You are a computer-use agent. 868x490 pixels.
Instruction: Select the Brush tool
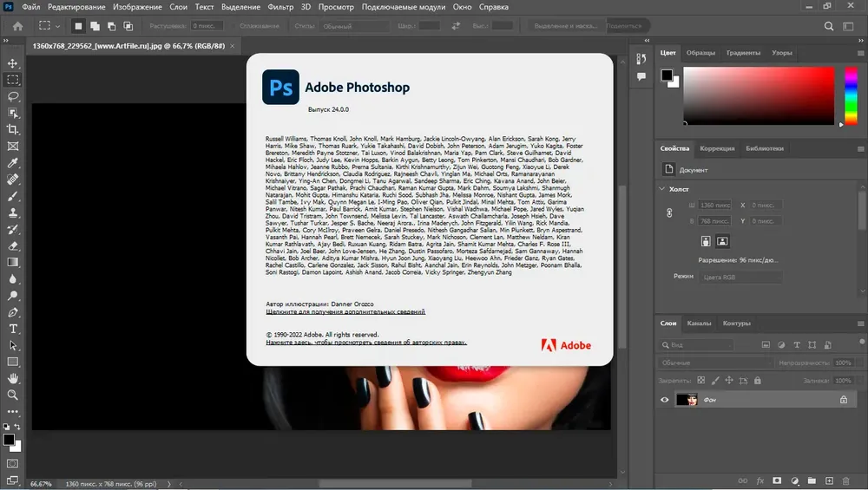tap(13, 196)
